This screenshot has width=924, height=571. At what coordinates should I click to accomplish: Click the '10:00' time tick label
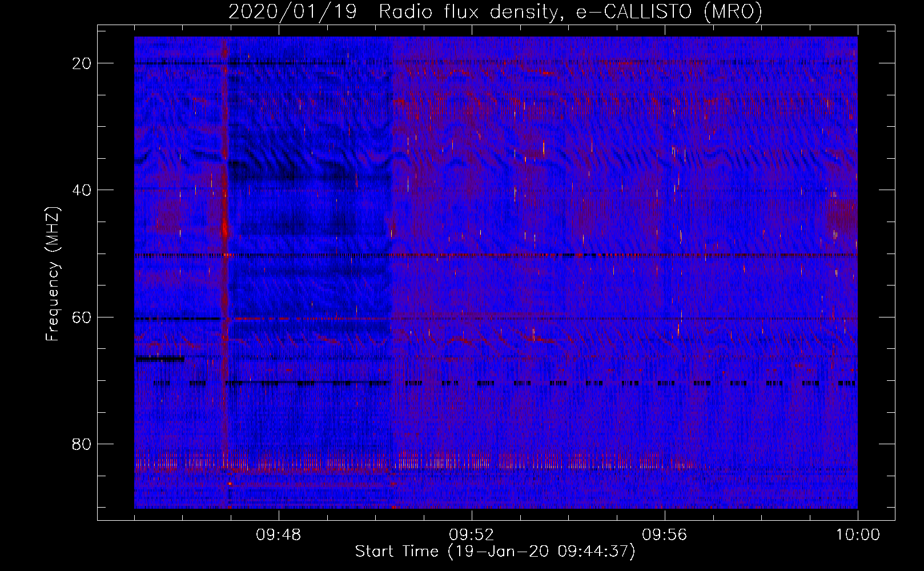coord(858,535)
